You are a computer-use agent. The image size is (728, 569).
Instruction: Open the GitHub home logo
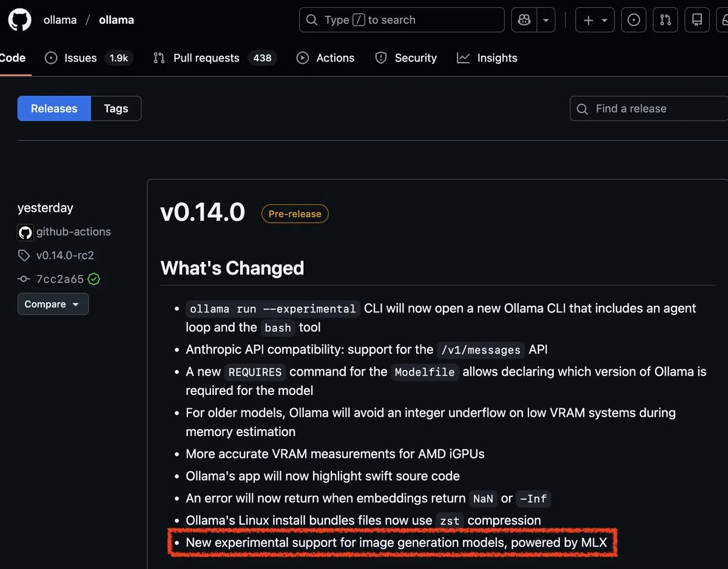click(x=19, y=20)
